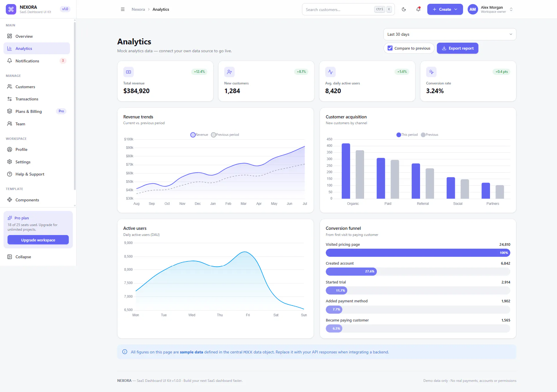Image resolution: width=557 pixels, height=392 pixels.
Task: Click the Total revenue card icon
Action: coord(129,72)
